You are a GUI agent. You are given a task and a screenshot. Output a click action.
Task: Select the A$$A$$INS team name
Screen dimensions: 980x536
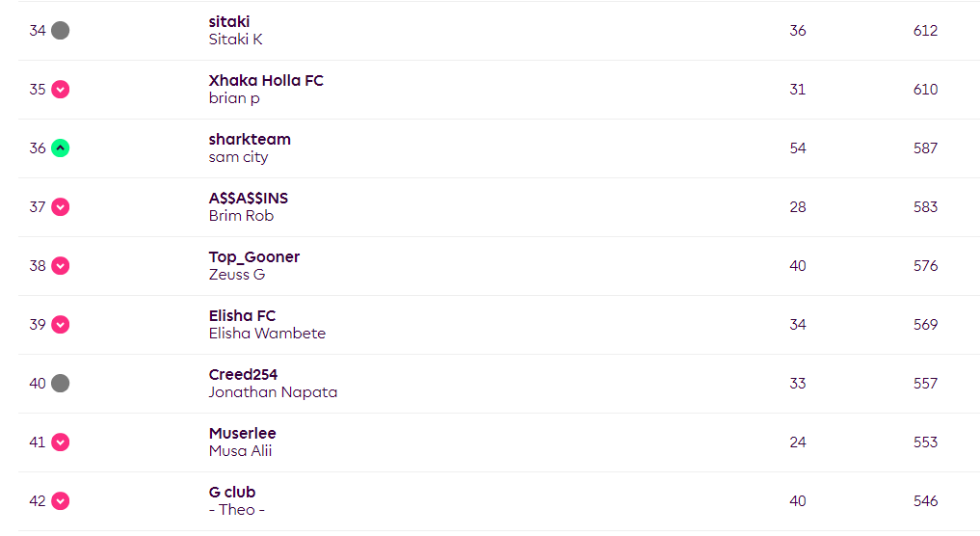[248, 198]
